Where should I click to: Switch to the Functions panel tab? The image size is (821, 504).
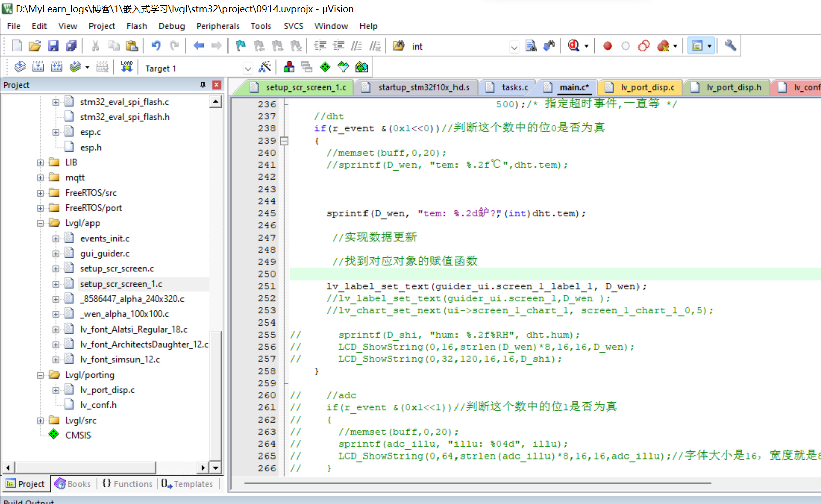[x=127, y=484]
